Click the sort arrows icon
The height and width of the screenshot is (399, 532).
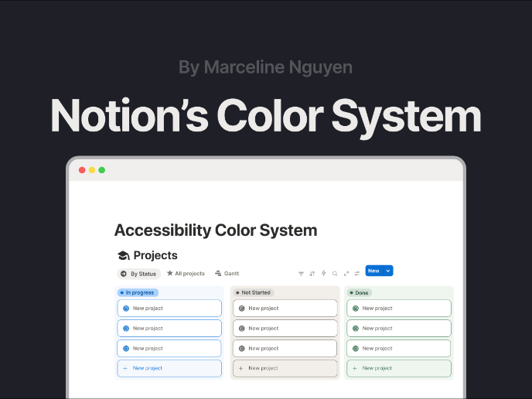tap(312, 274)
